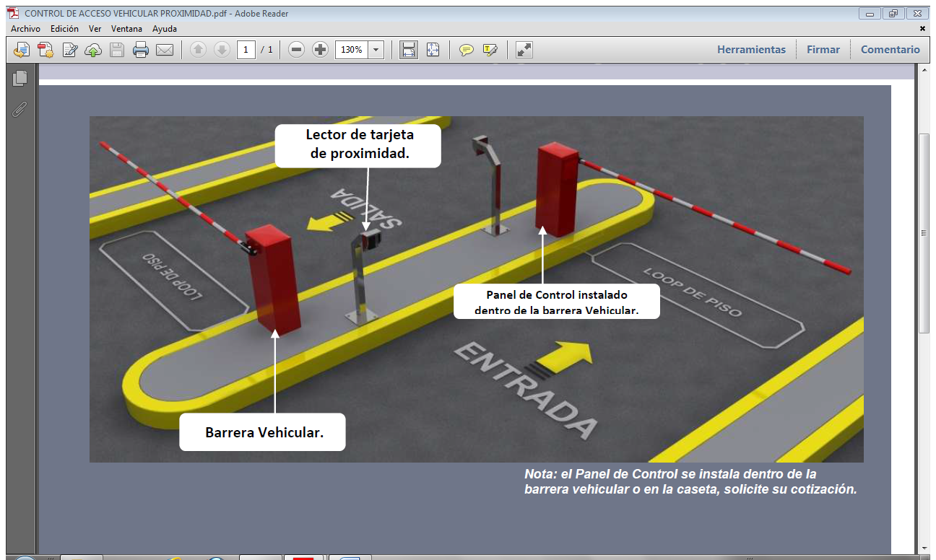The image size is (936, 560).
Task: Toggle fit one full page view
Action: pos(433,50)
